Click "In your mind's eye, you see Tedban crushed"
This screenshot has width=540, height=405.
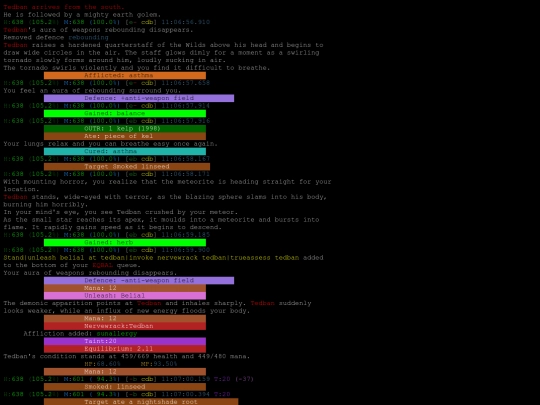pyautogui.click(x=121, y=212)
